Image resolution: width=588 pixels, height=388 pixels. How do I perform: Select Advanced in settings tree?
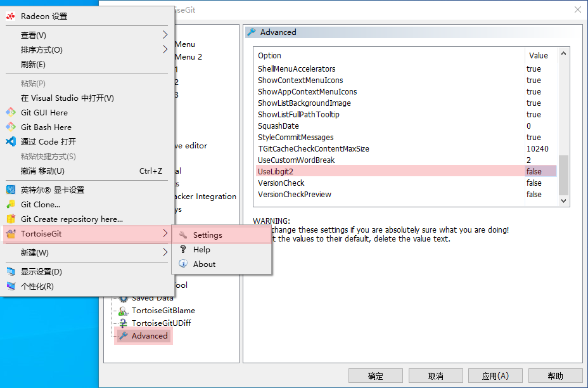point(150,336)
